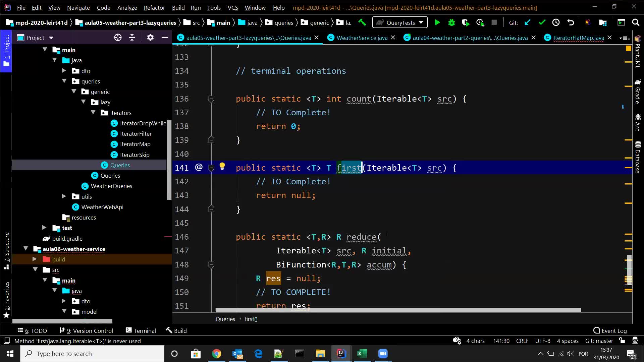Open the QueryTests run configuration dropdown
The width and height of the screenshot is (644, 362).
click(x=400, y=22)
